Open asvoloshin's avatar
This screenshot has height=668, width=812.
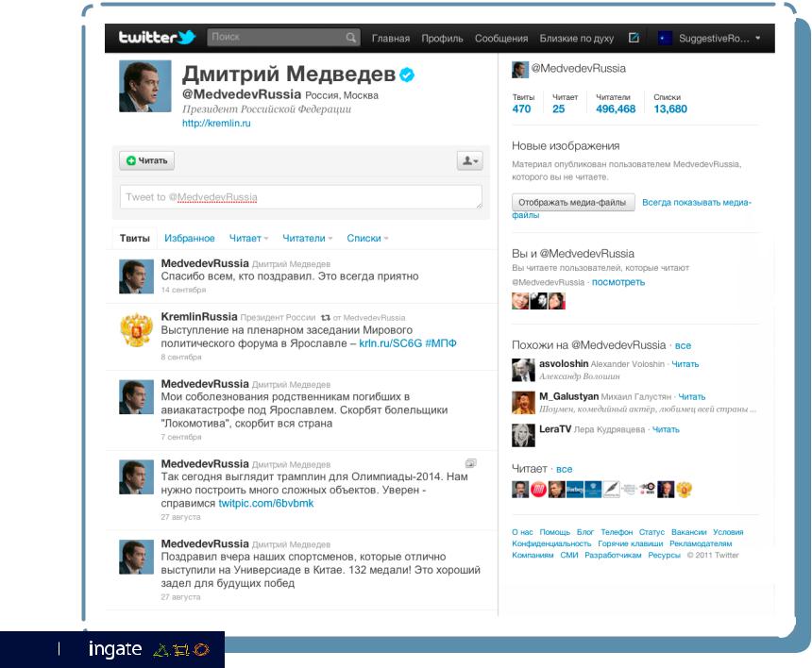pyautogui.click(x=523, y=370)
